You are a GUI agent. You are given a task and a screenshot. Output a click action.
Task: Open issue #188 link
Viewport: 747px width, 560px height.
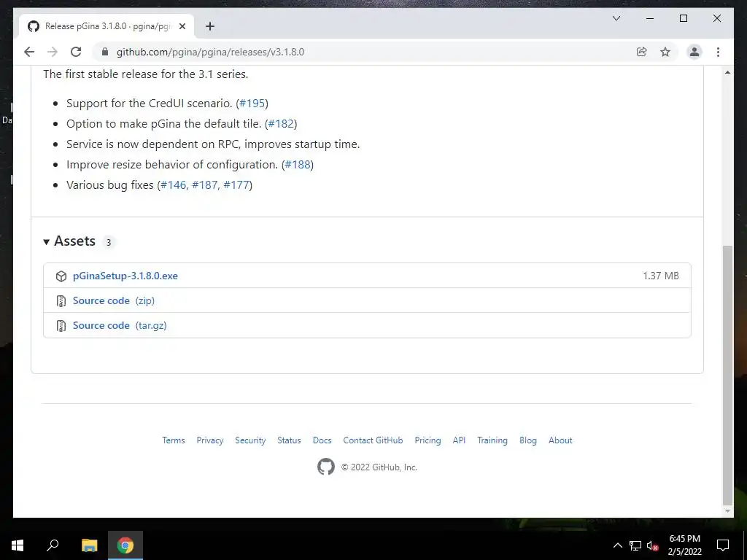(x=298, y=165)
